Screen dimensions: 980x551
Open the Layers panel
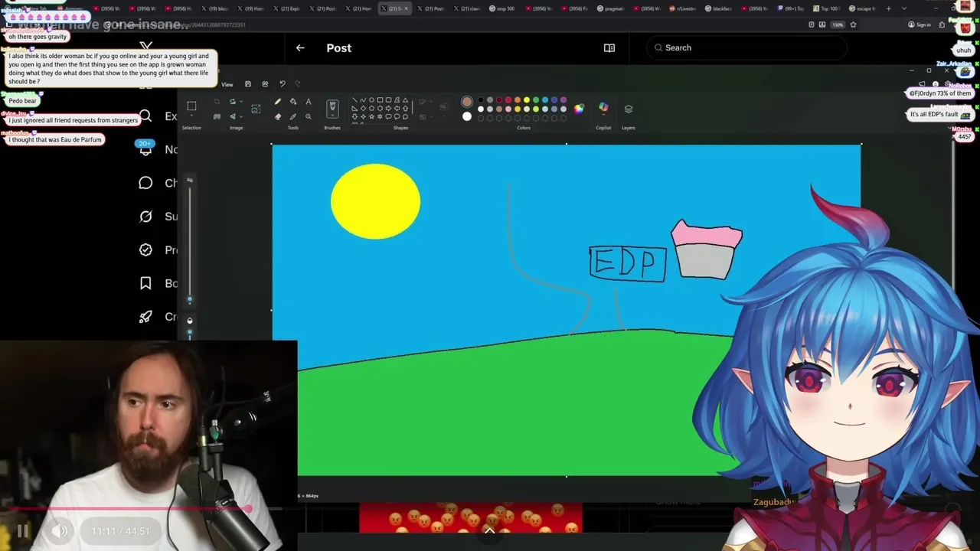(x=629, y=109)
